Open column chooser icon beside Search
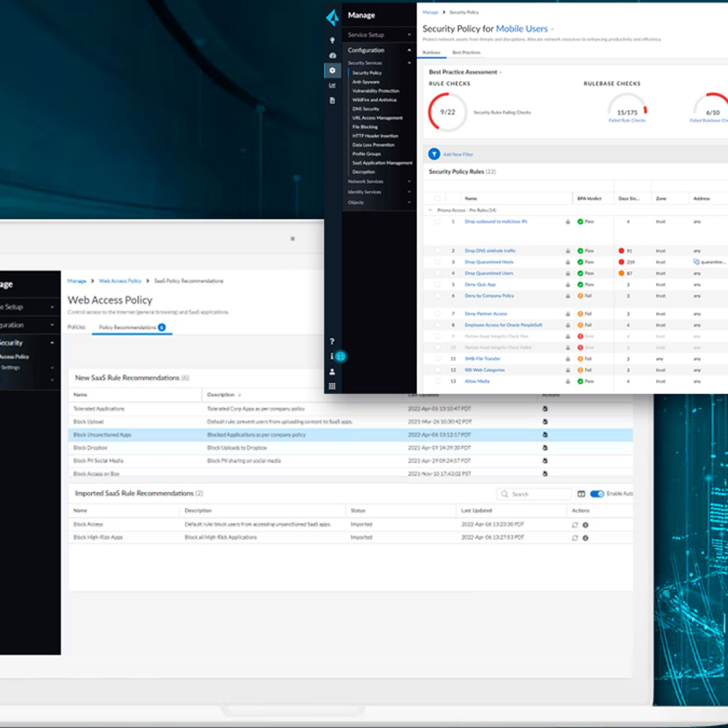This screenshot has height=728, width=728. point(581,494)
